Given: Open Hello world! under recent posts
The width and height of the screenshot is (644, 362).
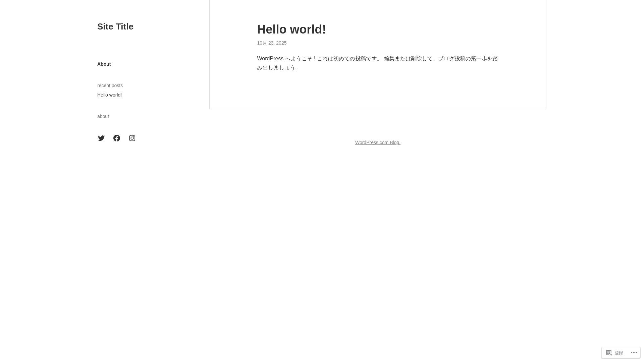Looking at the screenshot, I should pos(109,95).
